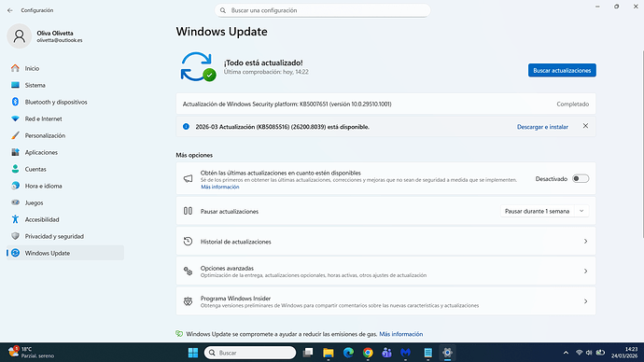Open the clock and date 24/03/2026
The width and height of the screenshot is (644, 362).
tap(624, 353)
